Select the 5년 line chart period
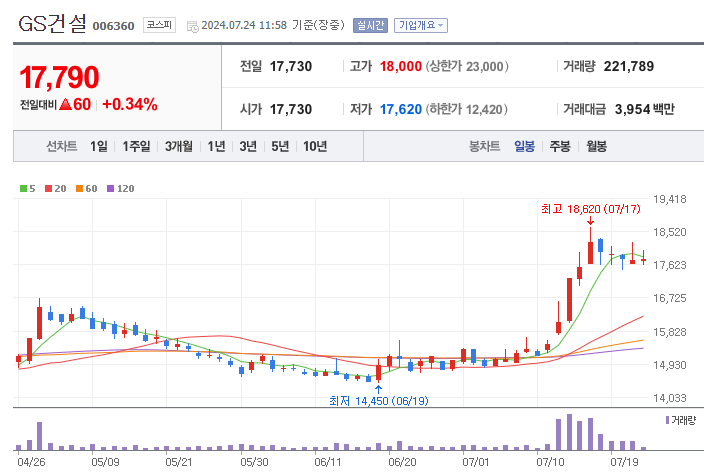The height and width of the screenshot is (474, 704). 280,146
